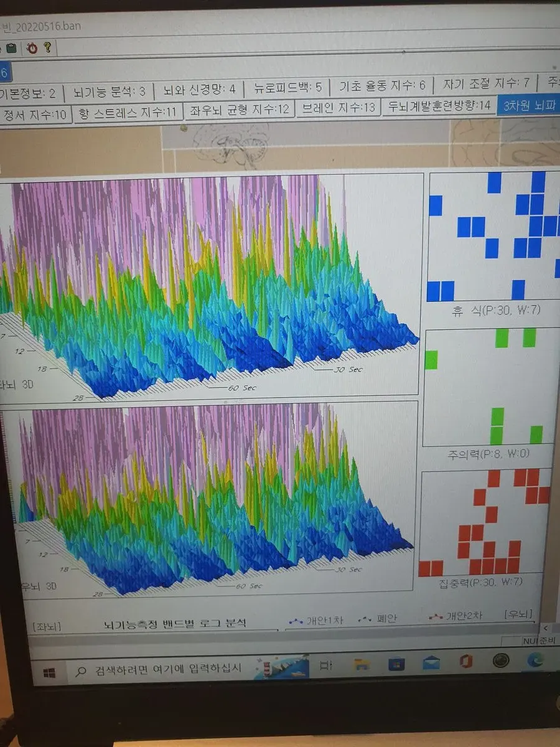Open the 두뇌계발훈련방향:14 tab
The width and height of the screenshot is (560, 747).
click(x=439, y=105)
